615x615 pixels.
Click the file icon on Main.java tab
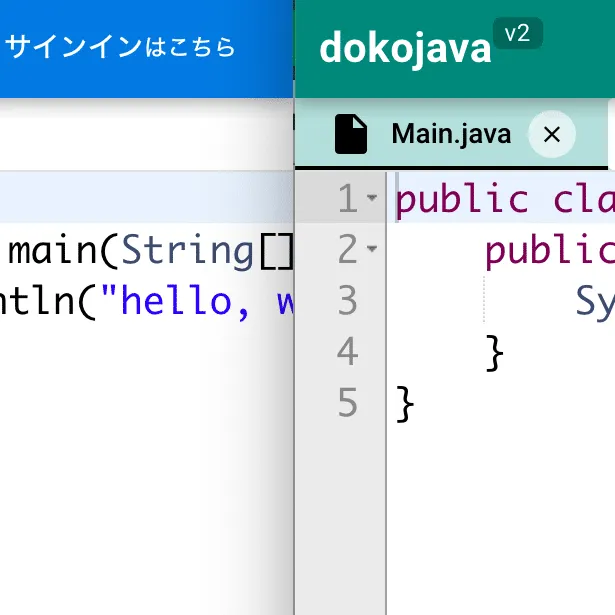tap(351, 134)
